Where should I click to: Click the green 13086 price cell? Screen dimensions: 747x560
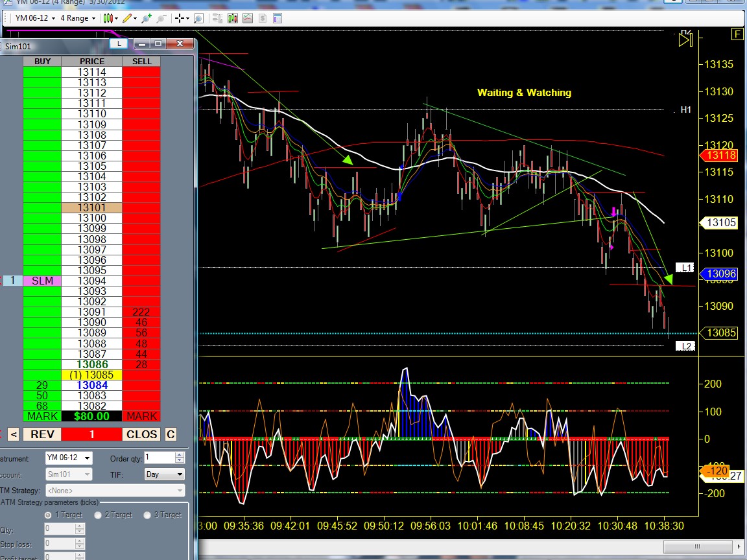[92, 364]
